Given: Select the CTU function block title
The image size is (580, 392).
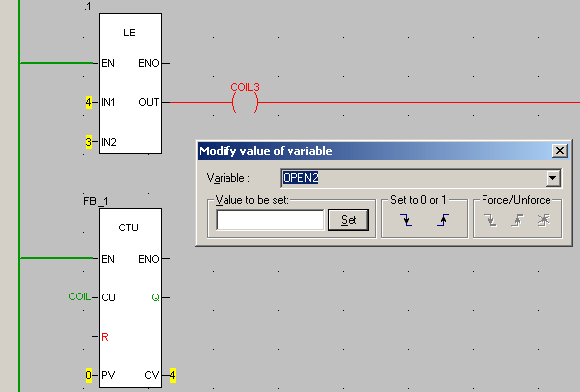Looking at the screenshot, I should (128, 228).
